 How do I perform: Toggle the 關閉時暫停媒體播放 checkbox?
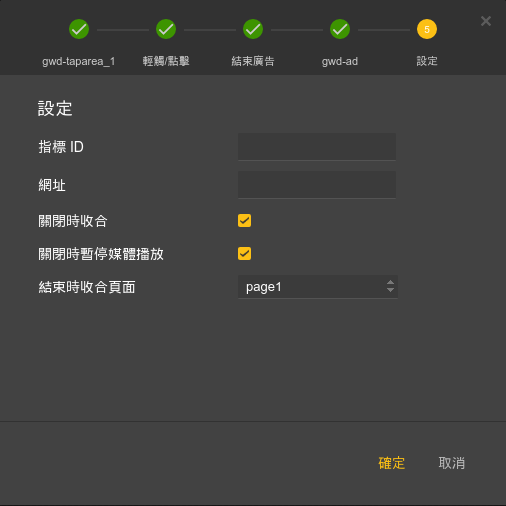pyautogui.click(x=245, y=254)
